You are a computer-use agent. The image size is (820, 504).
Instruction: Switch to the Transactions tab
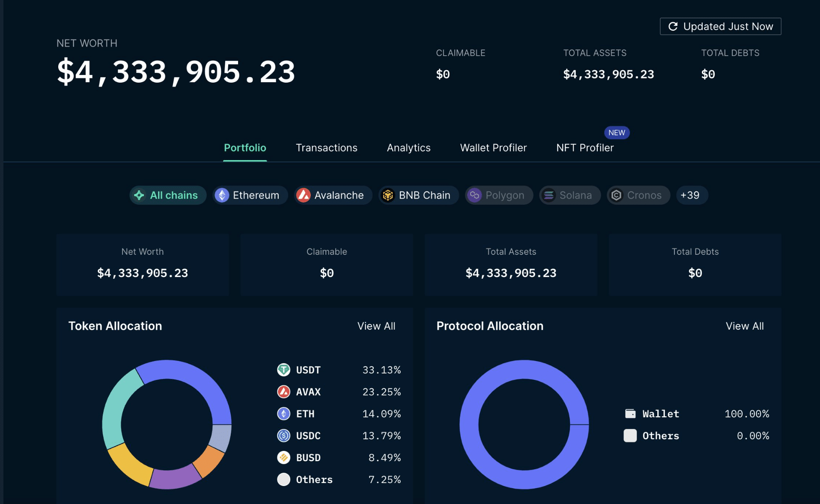click(x=326, y=148)
